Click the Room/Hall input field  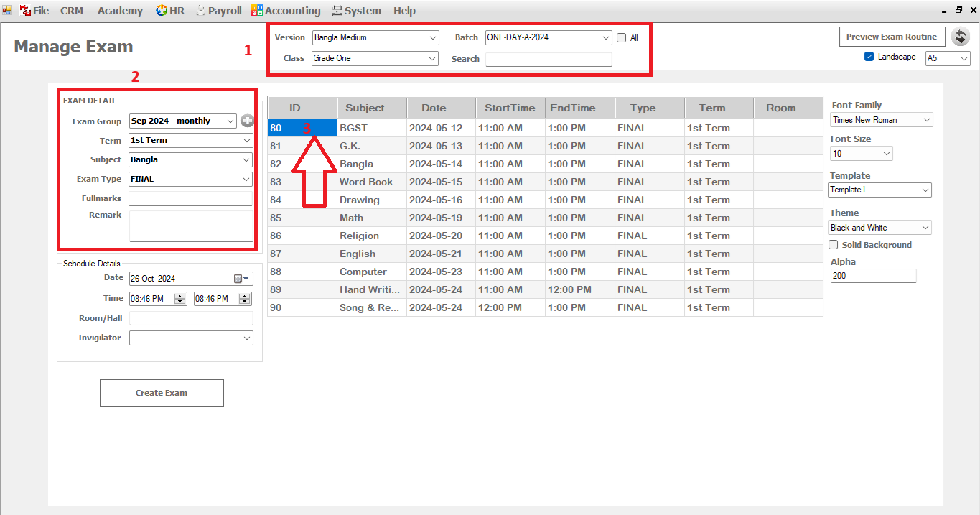point(191,318)
